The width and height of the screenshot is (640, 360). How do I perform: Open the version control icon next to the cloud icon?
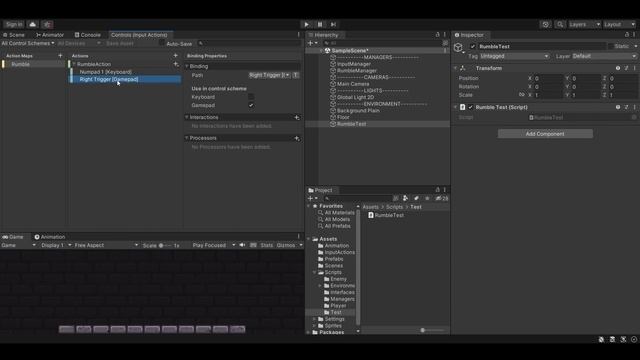(47, 24)
